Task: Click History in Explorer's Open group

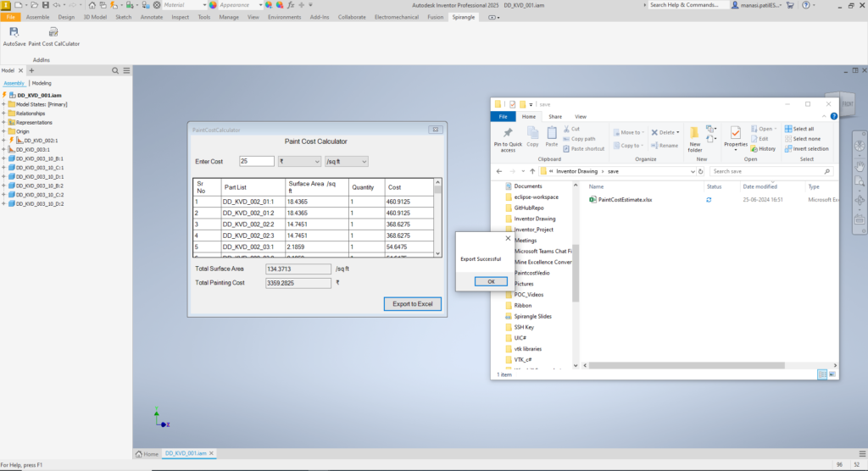Action: tap(764, 149)
